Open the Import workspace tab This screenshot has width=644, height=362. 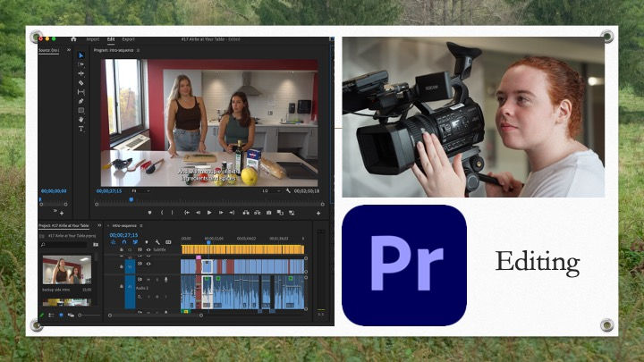(x=93, y=39)
